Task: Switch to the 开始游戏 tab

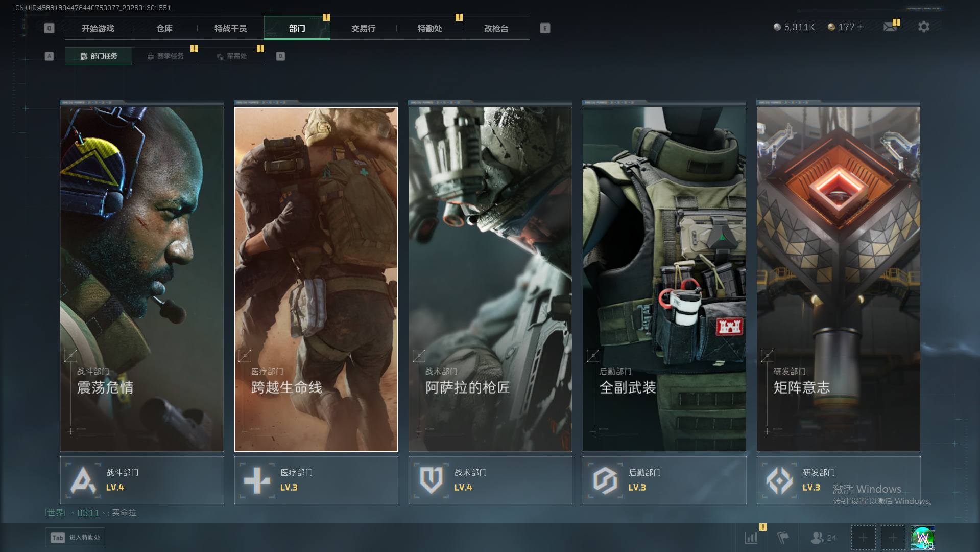Action: (x=98, y=28)
